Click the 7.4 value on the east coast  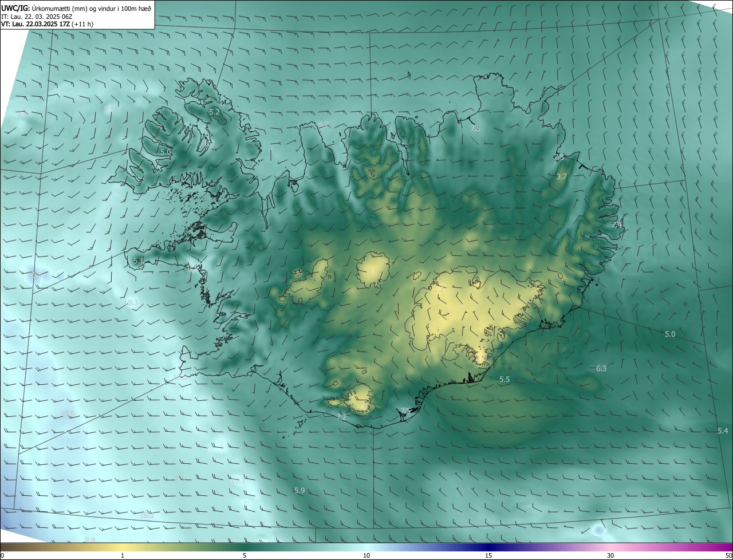(617, 224)
